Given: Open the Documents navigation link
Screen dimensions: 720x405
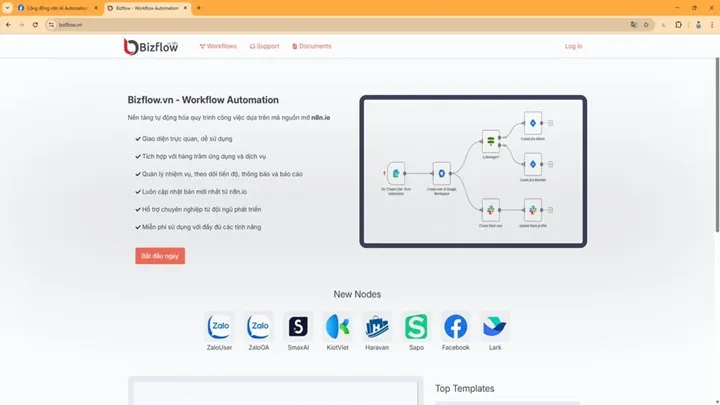Looking at the screenshot, I should pos(312,46).
